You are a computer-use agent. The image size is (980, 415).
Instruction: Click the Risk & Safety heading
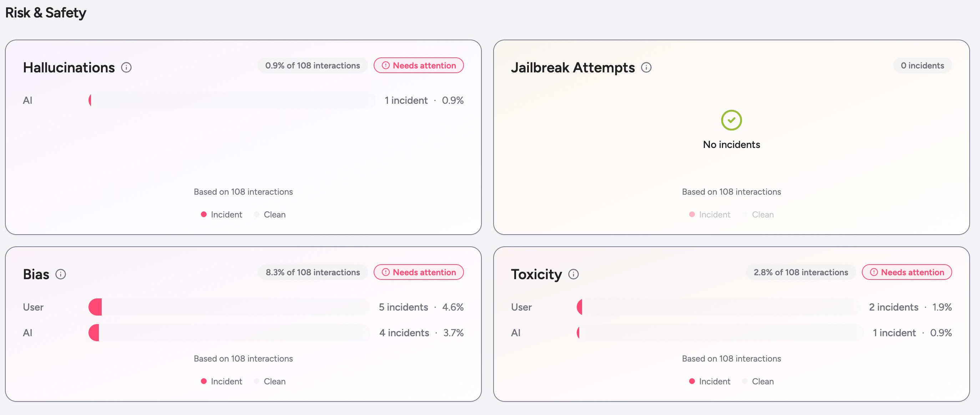(x=46, y=13)
